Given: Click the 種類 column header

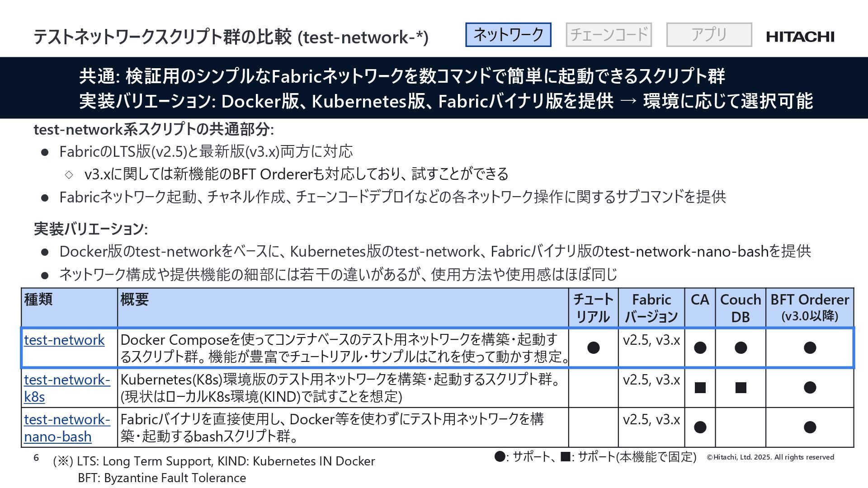Looking at the screenshot, I should pyautogui.click(x=69, y=308).
